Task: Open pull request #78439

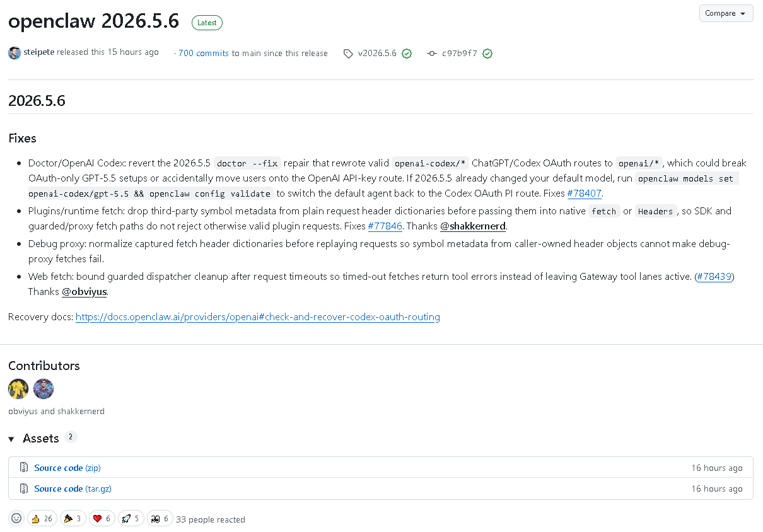Action: (714, 277)
